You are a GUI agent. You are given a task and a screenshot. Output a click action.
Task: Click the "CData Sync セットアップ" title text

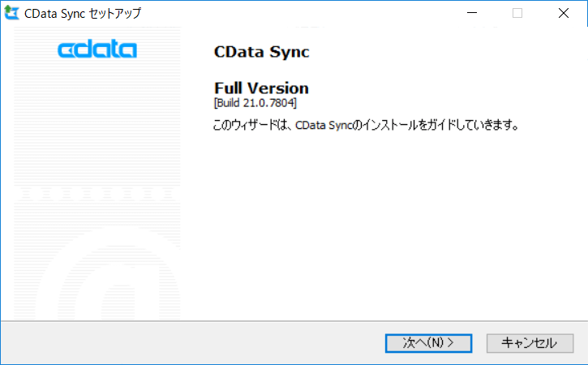pyautogui.click(x=84, y=13)
